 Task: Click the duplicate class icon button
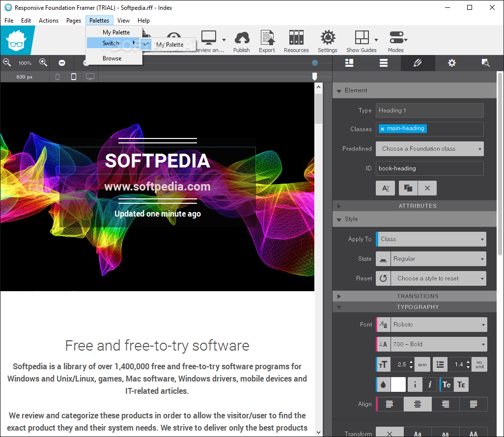pyautogui.click(x=408, y=188)
